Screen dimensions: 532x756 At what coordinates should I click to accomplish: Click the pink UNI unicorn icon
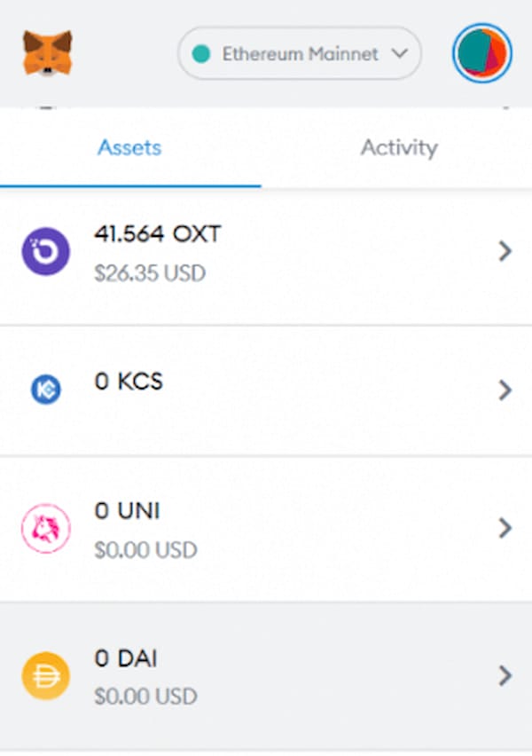pyautogui.click(x=46, y=529)
